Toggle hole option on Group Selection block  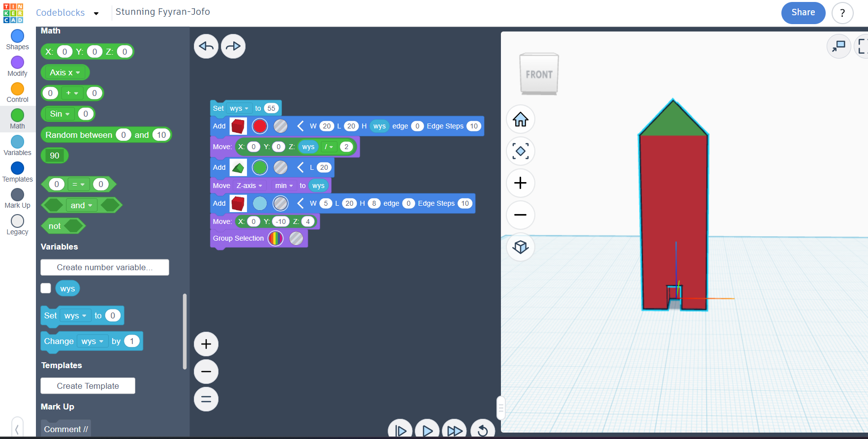tap(296, 239)
